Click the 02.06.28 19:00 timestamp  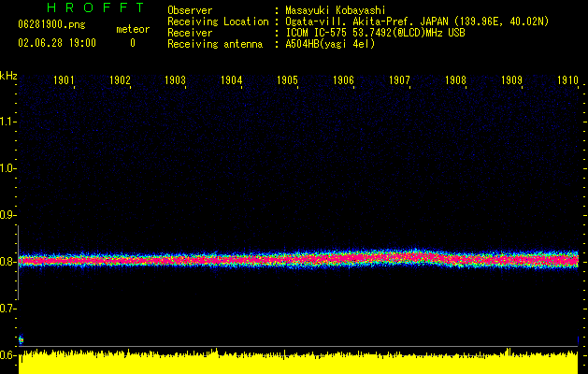(x=57, y=43)
